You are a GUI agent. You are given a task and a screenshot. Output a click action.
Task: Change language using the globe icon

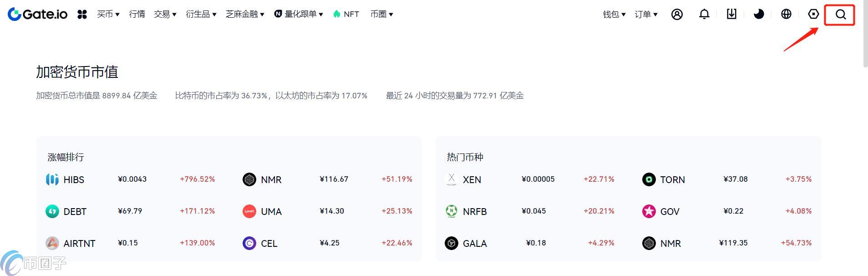786,14
